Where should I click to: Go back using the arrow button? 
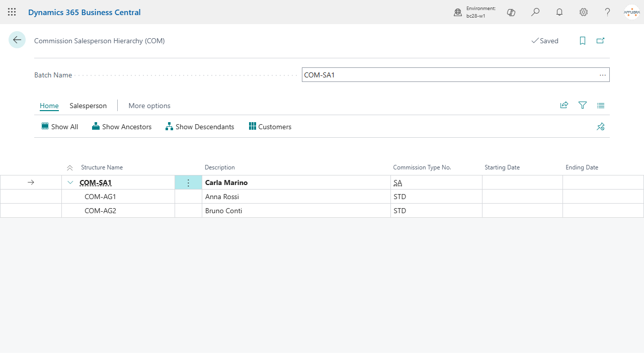(17, 40)
